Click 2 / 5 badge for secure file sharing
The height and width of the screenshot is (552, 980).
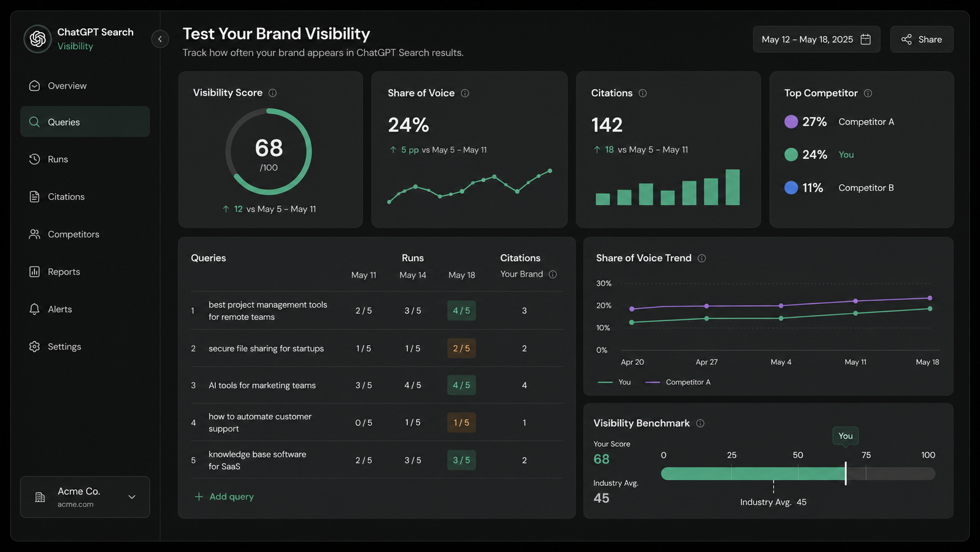pos(461,348)
